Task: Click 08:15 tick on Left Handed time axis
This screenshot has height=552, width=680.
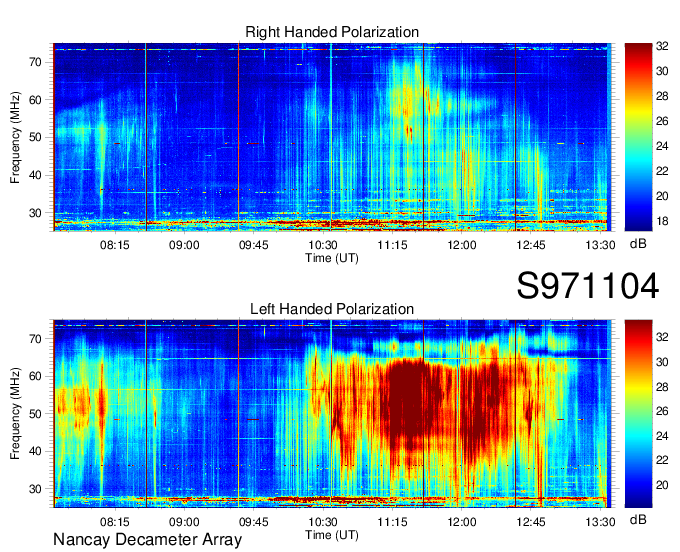Action: pos(114,522)
